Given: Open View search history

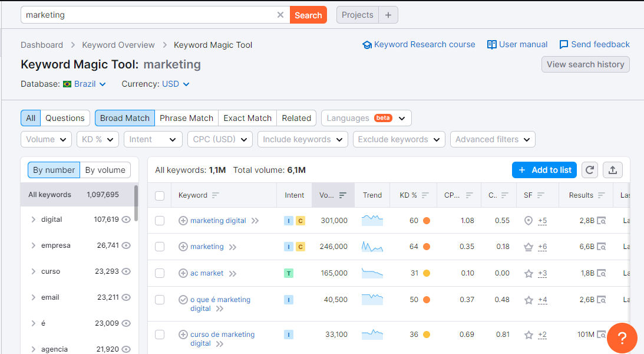Looking at the screenshot, I should (585, 64).
